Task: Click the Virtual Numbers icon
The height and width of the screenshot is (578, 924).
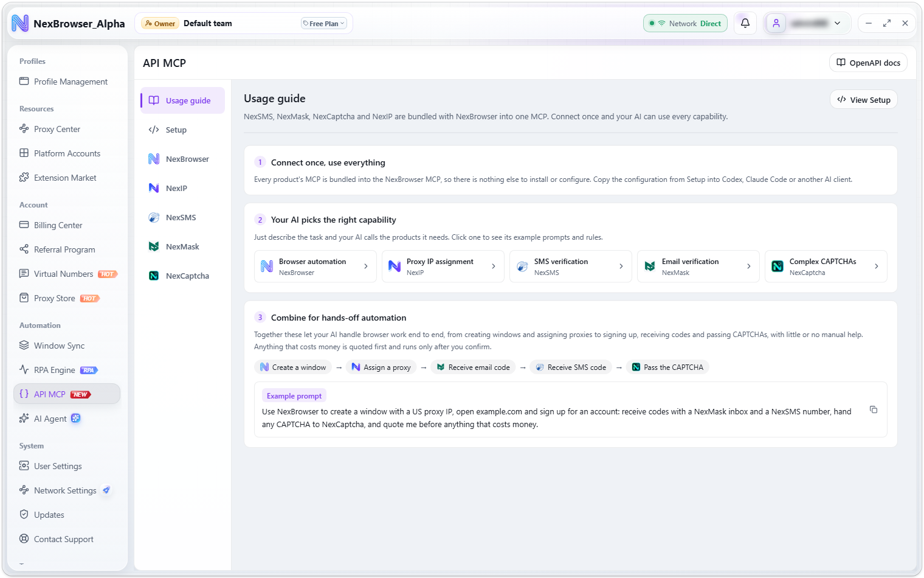Action: [x=24, y=274]
